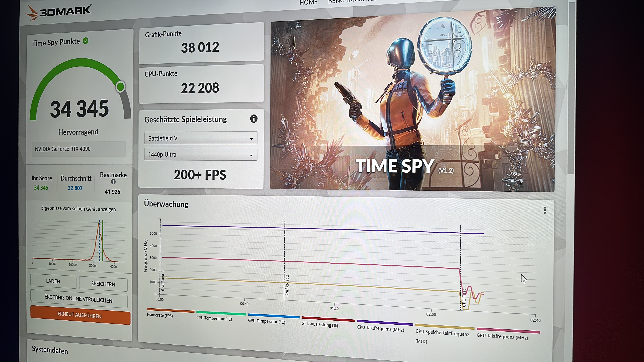
Task: Click Ergebnisse vom selben Gerät anzeigen link
Action: click(x=78, y=209)
